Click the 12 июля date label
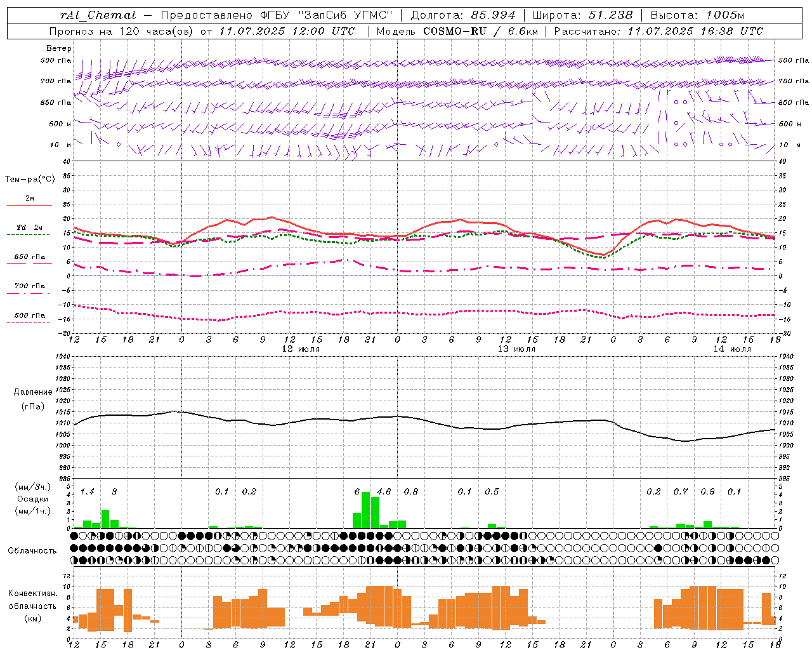This screenshot has height=650, width=812. coord(301,349)
